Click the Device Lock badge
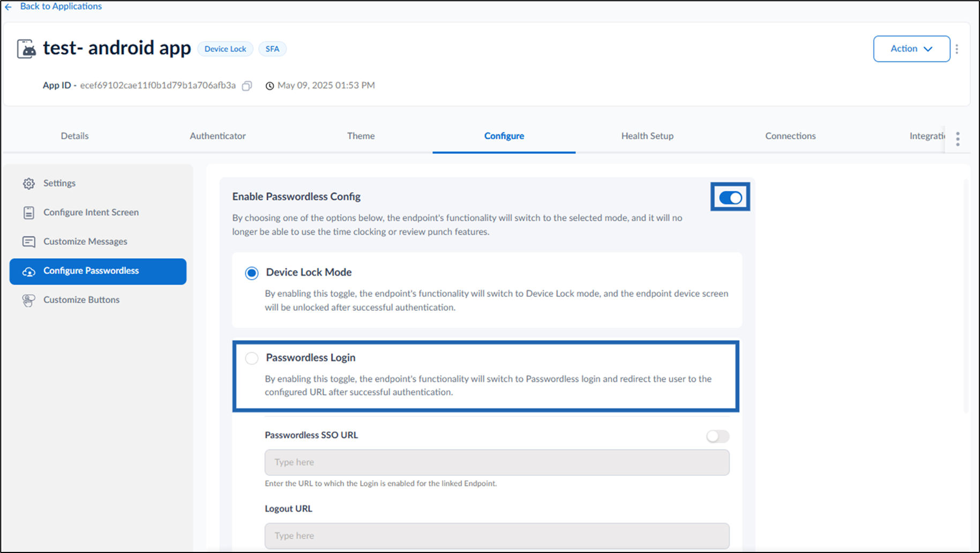The width and height of the screenshot is (980, 553). (x=225, y=49)
